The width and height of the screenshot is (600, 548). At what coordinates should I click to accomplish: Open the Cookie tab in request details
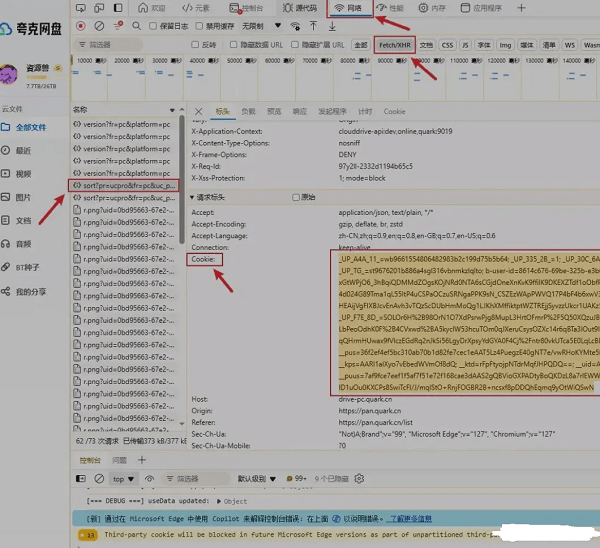pyautogui.click(x=394, y=111)
